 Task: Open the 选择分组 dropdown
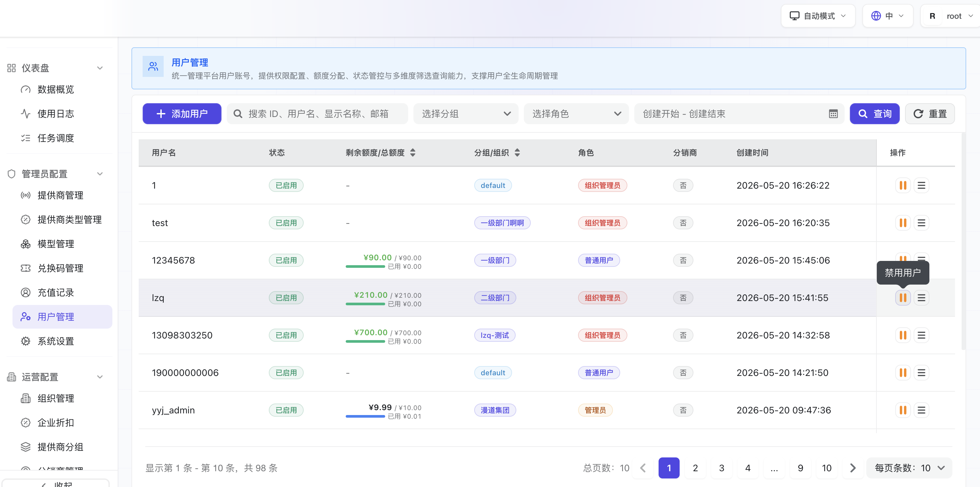click(x=466, y=114)
